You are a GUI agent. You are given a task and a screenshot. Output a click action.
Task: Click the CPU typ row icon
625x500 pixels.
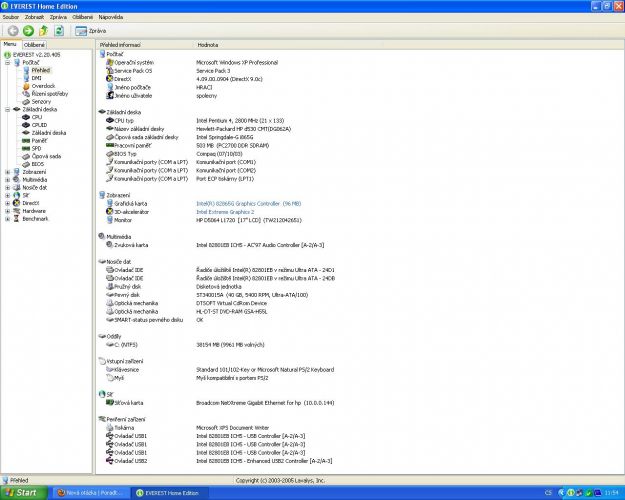(x=110, y=120)
